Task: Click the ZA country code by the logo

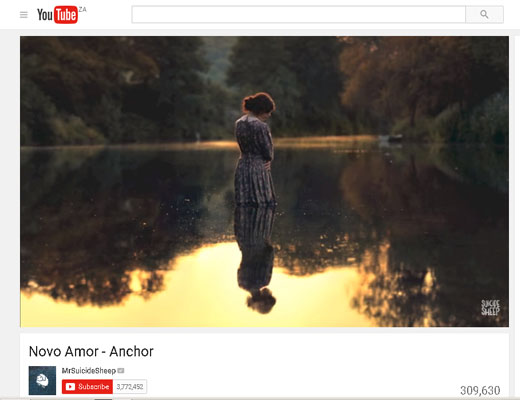Action: click(x=82, y=9)
